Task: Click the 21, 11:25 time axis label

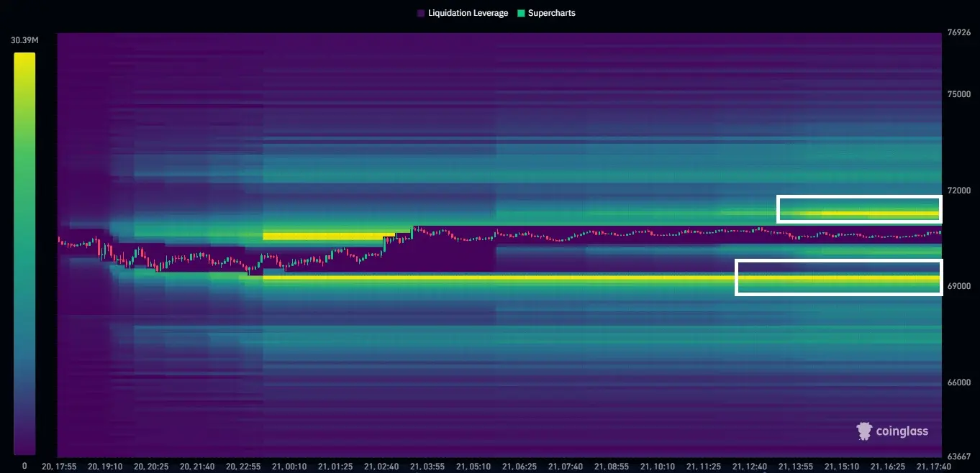Action: point(704,467)
